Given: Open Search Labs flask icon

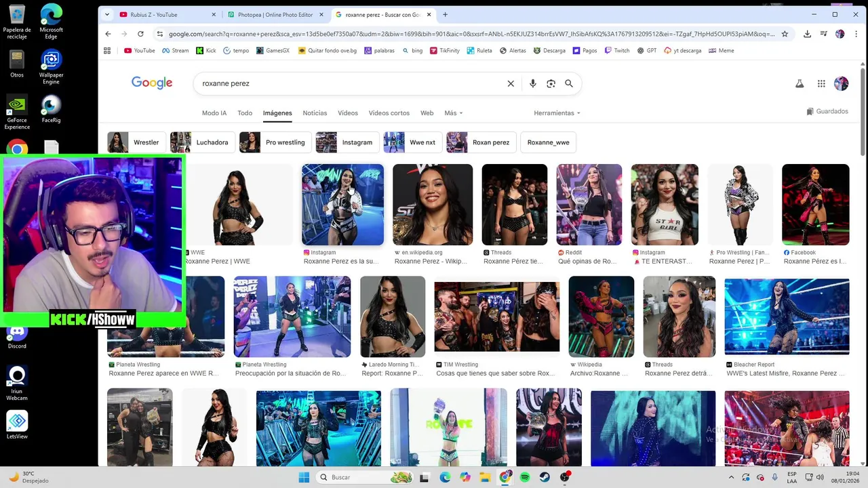Looking at the screenshot, I should click(800, 83).
